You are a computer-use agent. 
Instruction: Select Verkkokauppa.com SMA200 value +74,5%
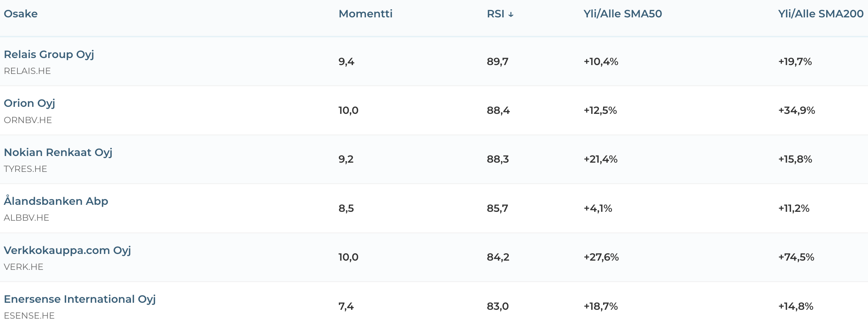(x=796, y=257)
